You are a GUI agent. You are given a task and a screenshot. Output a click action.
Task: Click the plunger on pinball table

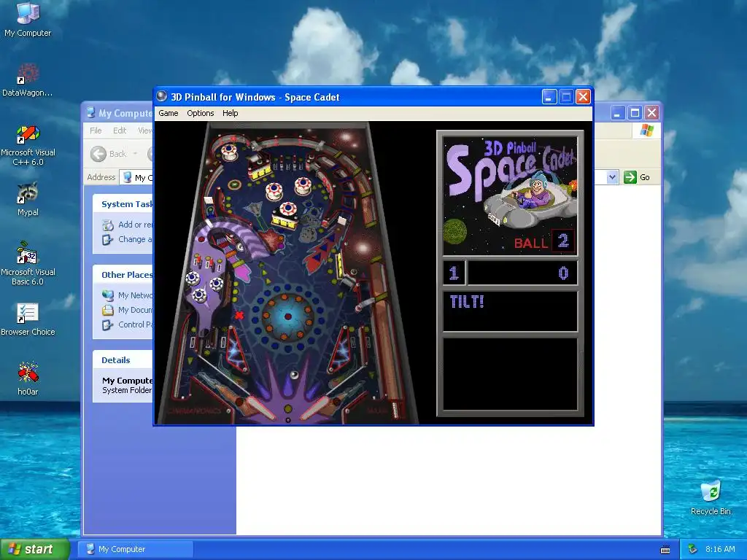[395, 411]
